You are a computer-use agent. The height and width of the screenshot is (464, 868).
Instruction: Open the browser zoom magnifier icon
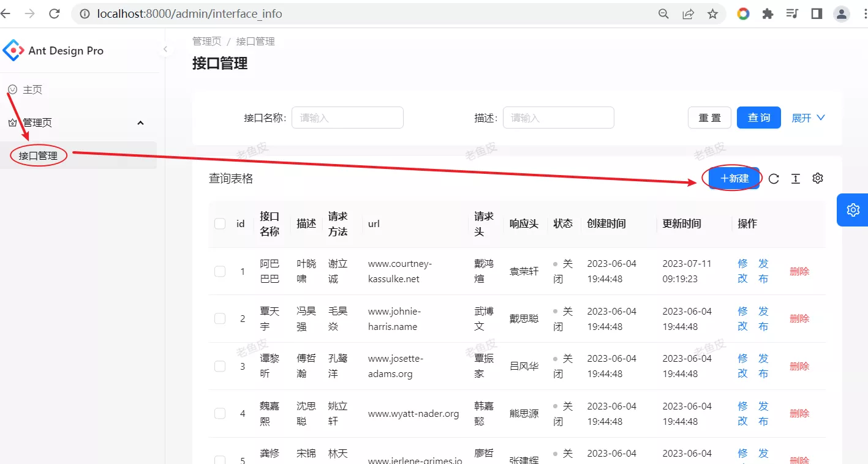[663, 13]
